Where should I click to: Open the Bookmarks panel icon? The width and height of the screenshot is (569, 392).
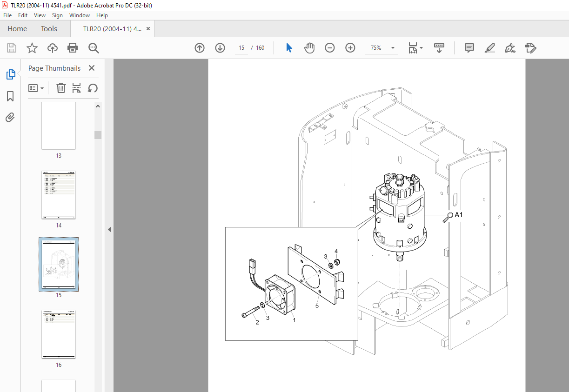coord(10,96)
